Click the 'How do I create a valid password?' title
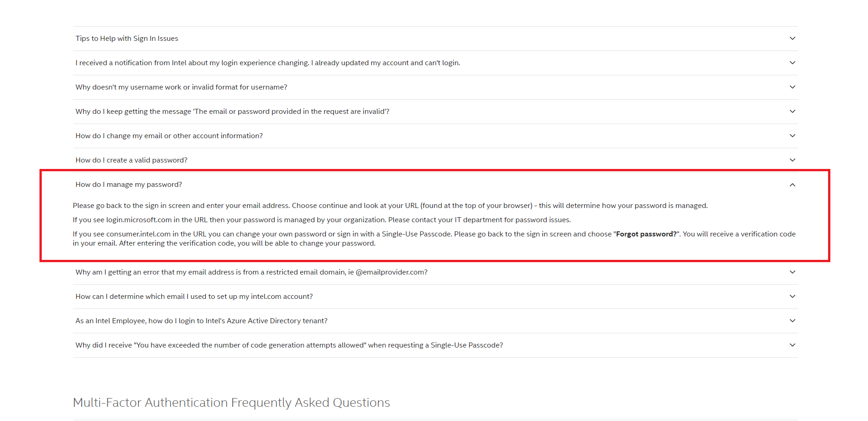The image size is (868, 421). click(x=131, y=160)
